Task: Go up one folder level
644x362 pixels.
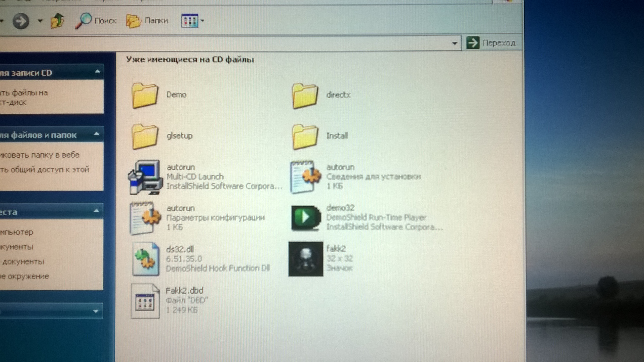Action: pyautogui.click(x=57, y=21)
